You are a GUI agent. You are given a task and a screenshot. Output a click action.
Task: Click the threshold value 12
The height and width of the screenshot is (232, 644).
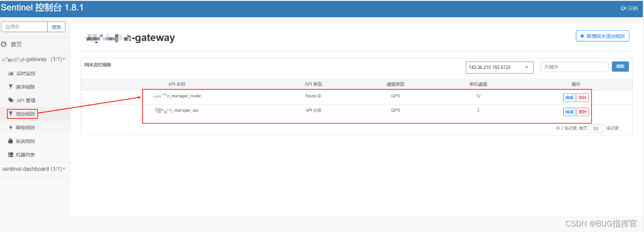click(478, 96)
